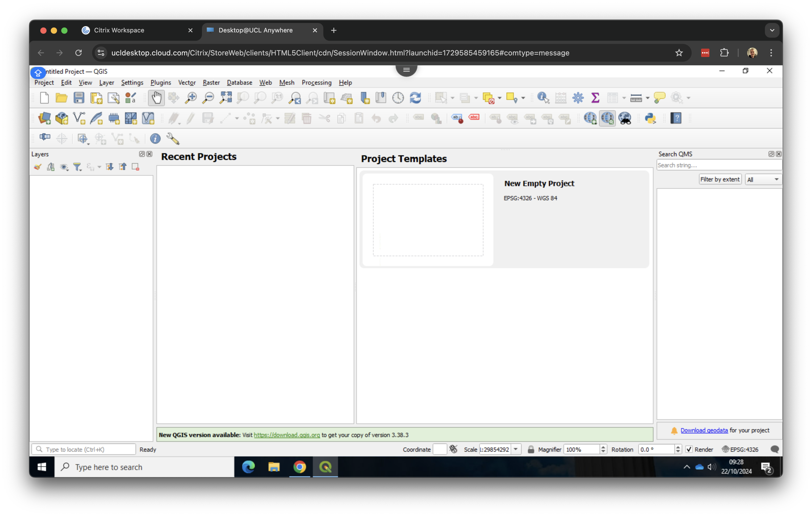The height and width of the screenshot is (516, 812).
Task: Open the Plugins menu
Action: (x=161, y=83)
